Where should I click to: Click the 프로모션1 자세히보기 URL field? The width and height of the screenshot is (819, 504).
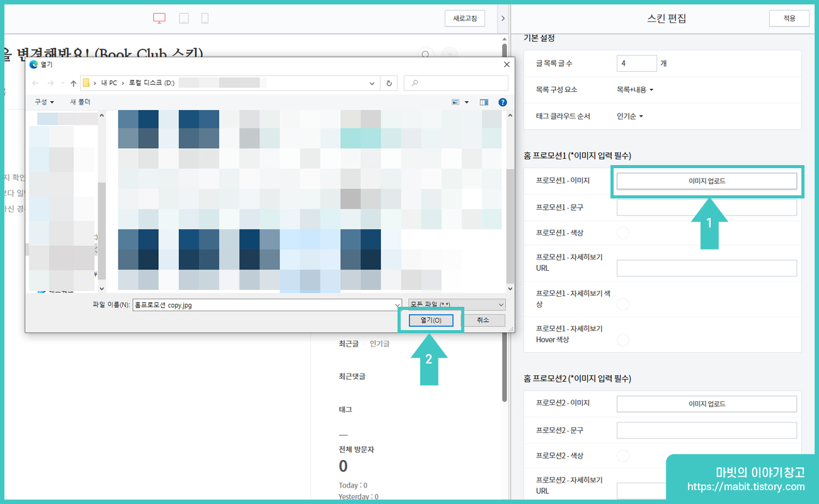[x=707, y=268]
